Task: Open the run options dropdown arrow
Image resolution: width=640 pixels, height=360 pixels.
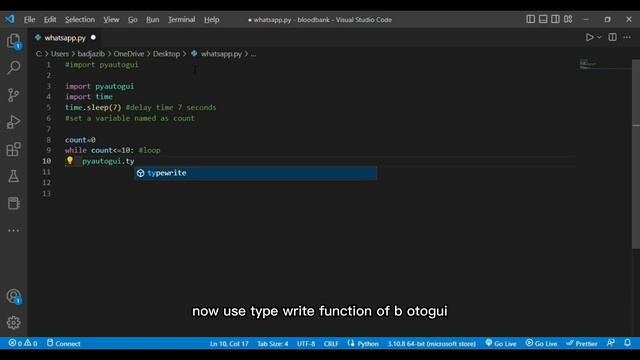Action: click(x=599, y=38)
